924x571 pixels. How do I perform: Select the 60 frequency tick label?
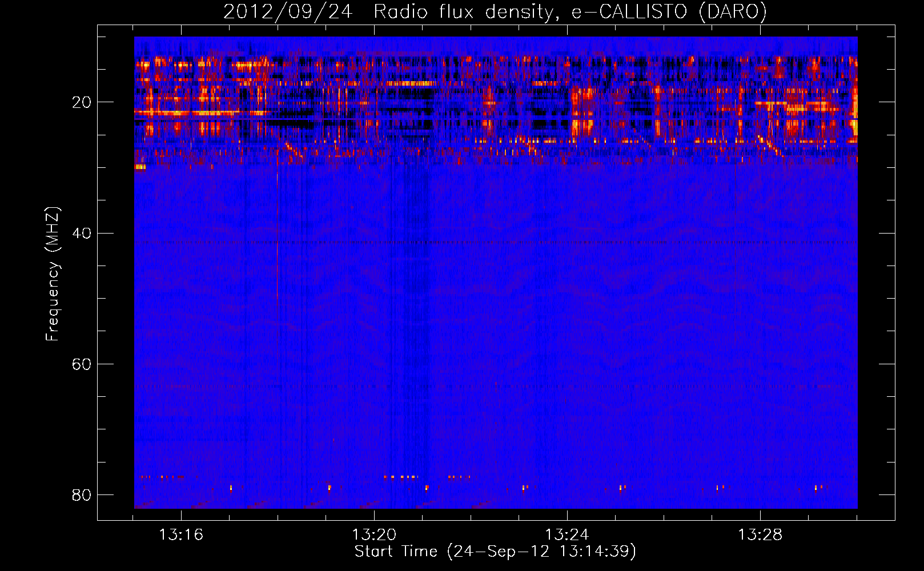tap(82, 364)
